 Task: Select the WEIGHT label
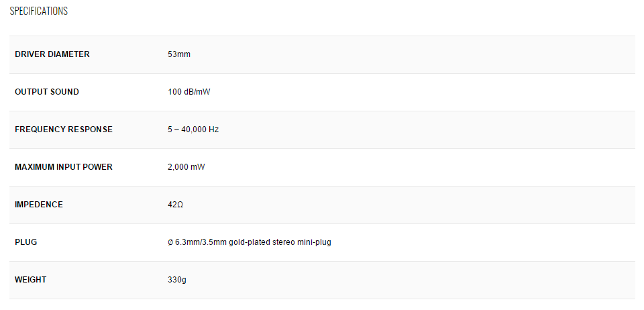point(30,280)
